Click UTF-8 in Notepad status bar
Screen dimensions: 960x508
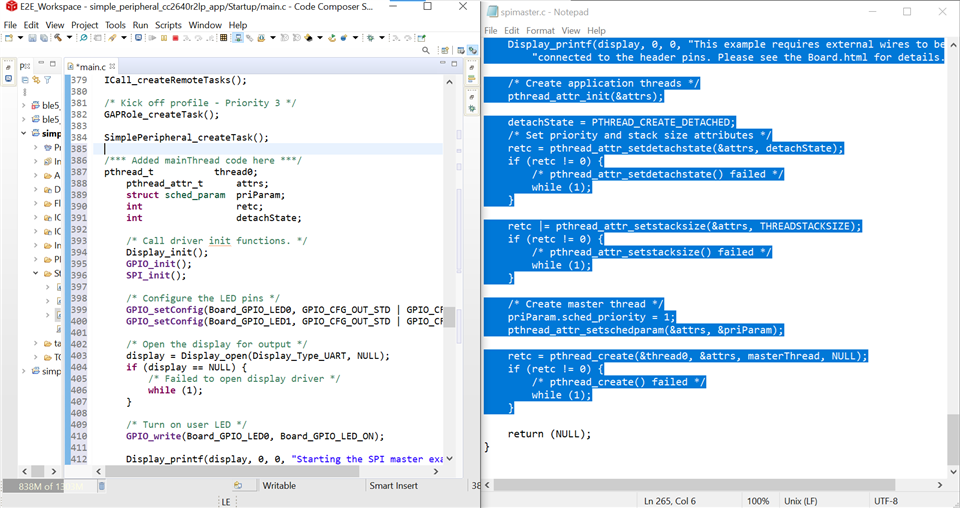click(x=886, y=501)
